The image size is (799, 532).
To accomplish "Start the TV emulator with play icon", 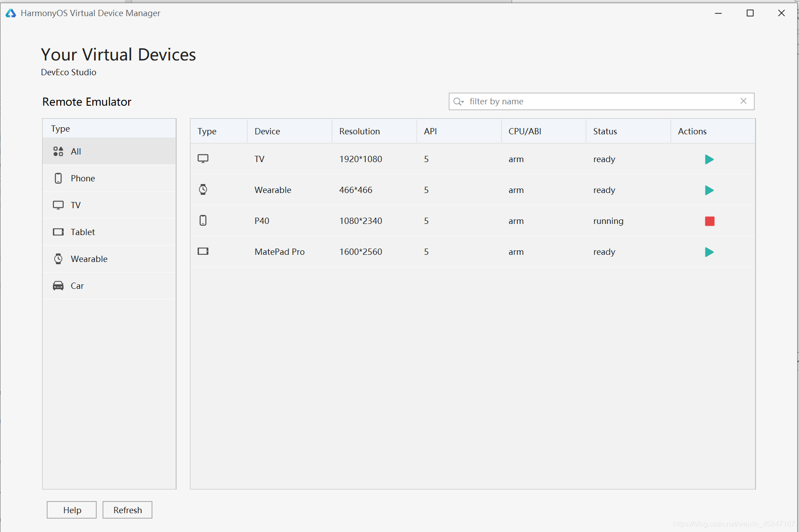I will 709,159.
